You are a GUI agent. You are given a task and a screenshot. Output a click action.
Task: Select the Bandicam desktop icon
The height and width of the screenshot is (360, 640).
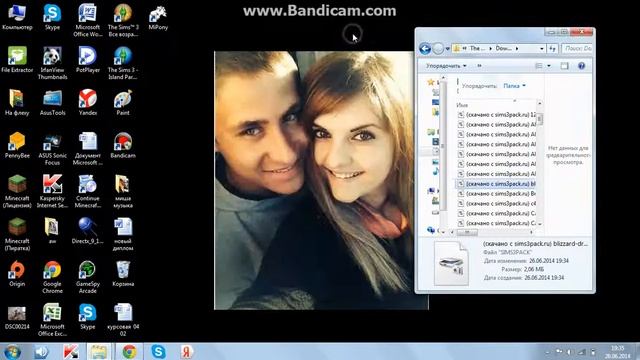(x=123, y=145)
